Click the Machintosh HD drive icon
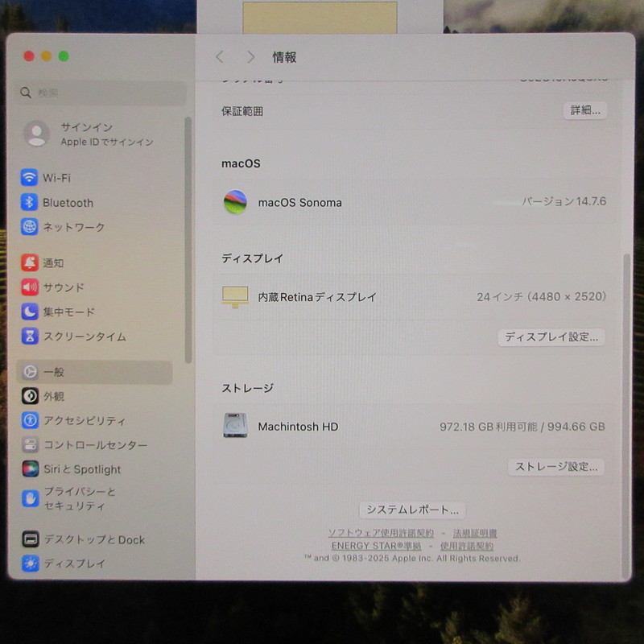The height and width of the screenshot is (644, 644). pos(235,426)
